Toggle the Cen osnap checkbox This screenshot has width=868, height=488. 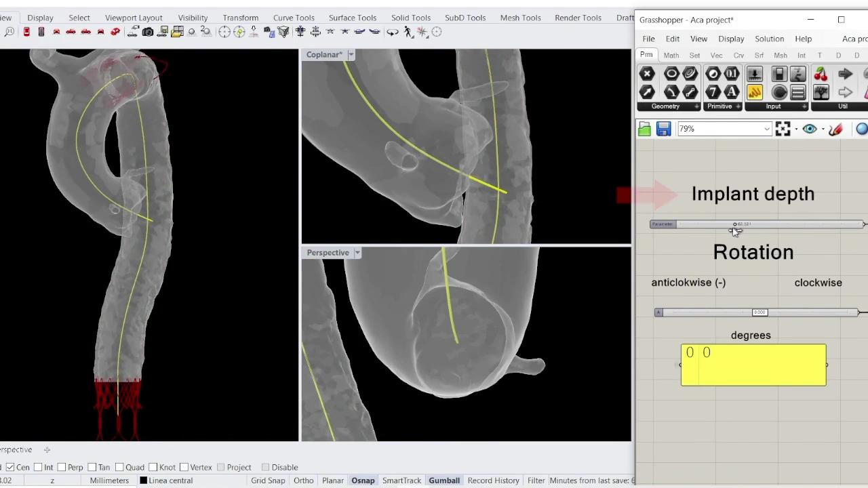click(10, 467)
